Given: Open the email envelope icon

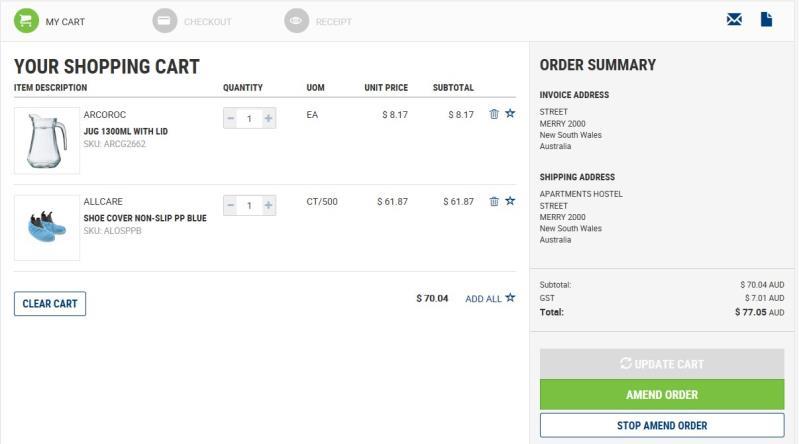Looking at the screenshot, I should [734, 20].
